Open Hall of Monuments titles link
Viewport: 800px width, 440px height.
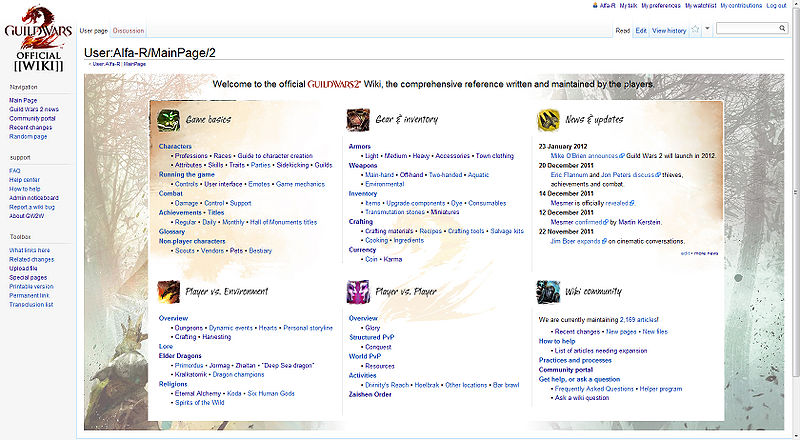click(x=283, y=223)
